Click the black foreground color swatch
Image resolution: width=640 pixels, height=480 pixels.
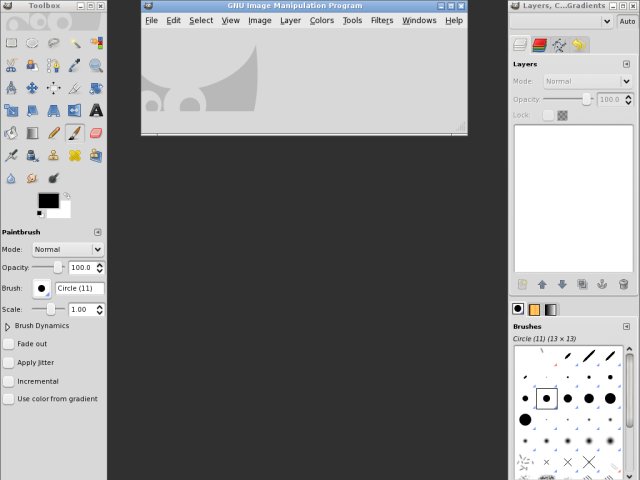(47, 201)
